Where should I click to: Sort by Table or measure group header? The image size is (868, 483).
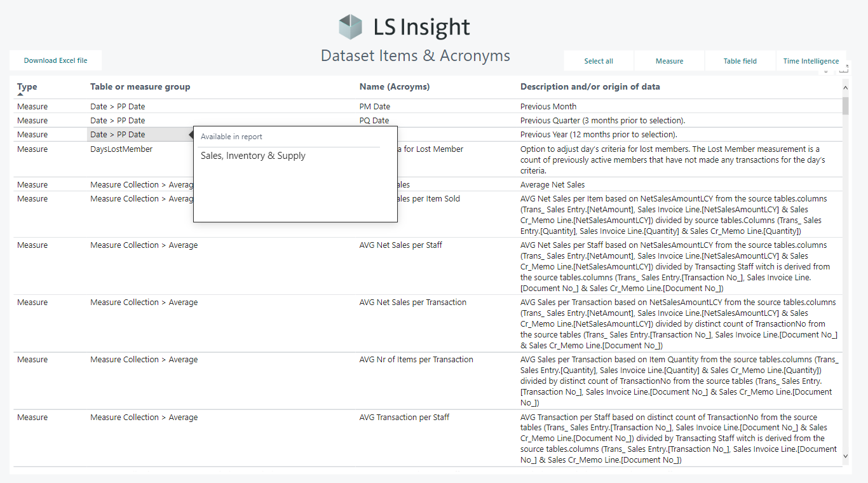(x=140, y=86)
